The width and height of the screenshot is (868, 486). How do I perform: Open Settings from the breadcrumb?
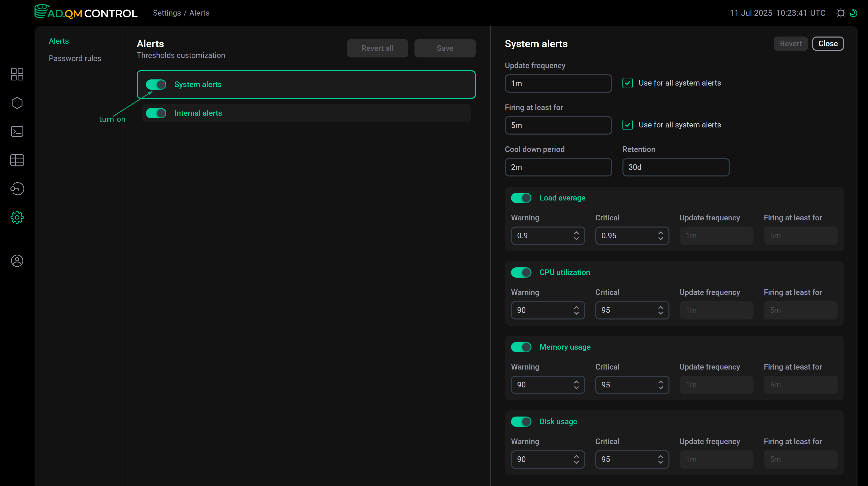coord(167,13)
